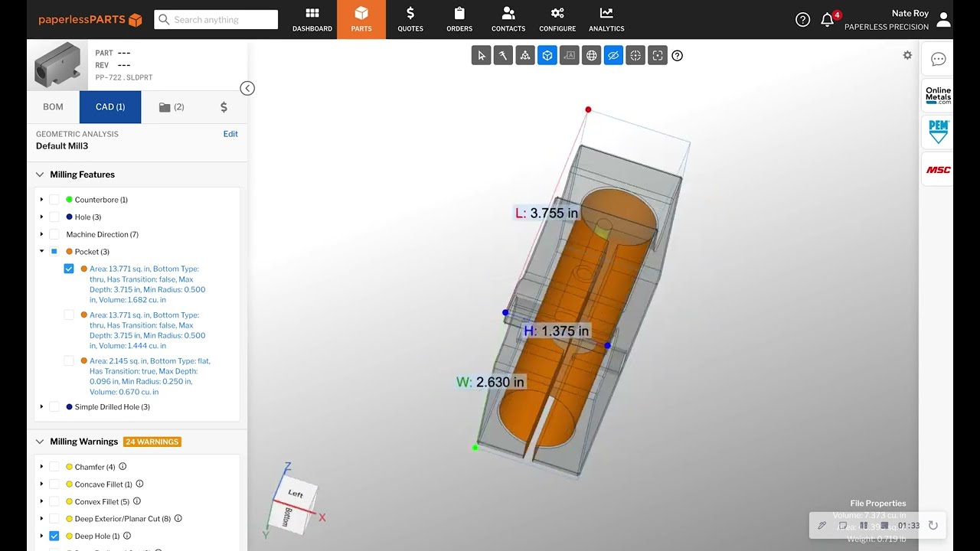980x551 pixels.
Task: Collapse the left side panel
Action: click(247, 88)
